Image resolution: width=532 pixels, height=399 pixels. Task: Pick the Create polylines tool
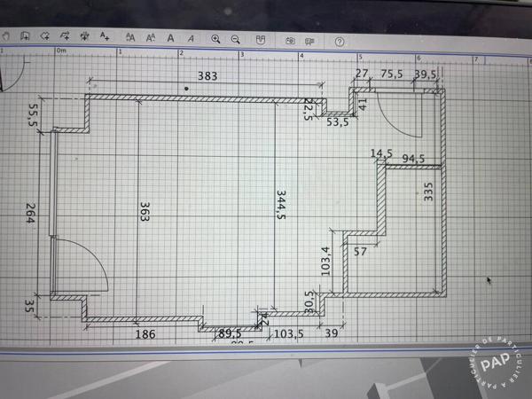pos(65,36)
